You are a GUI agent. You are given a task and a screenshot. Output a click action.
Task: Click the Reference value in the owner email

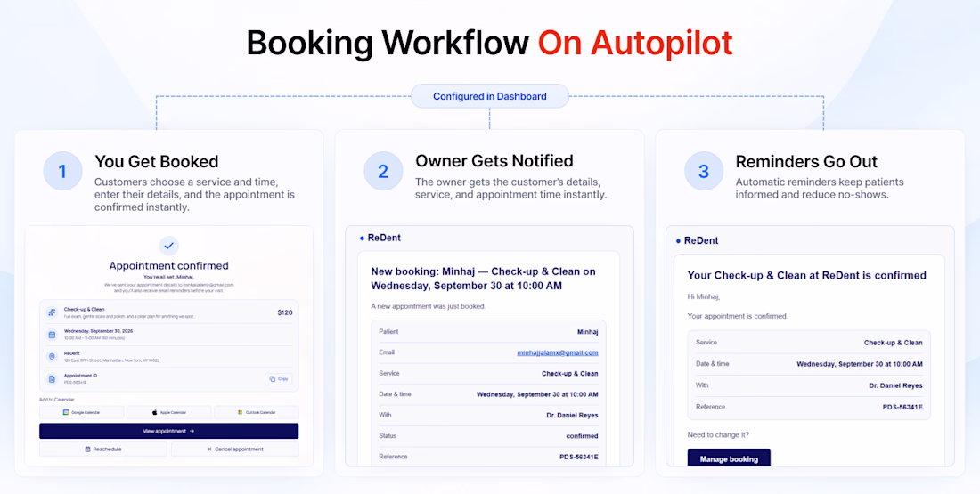(579, 458)
